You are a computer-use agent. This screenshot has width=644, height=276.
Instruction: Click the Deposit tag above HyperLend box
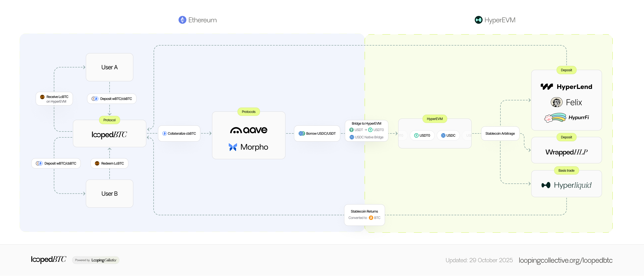point(566,70)
